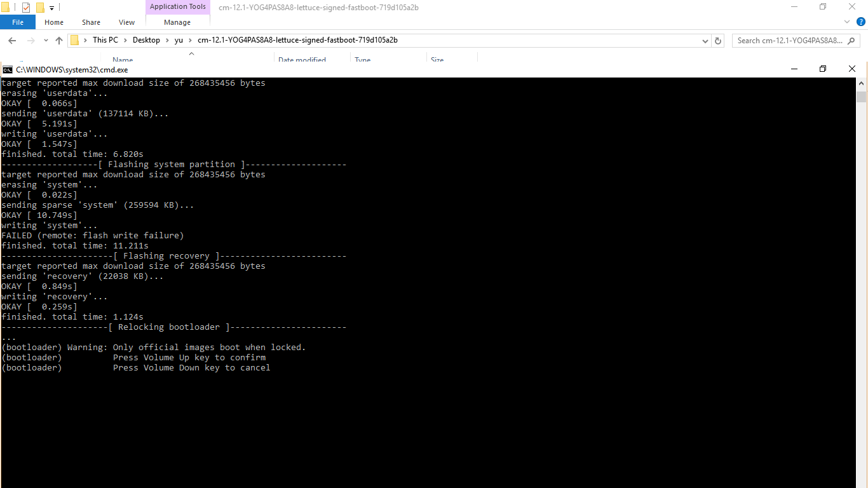Screen dimensions: 868x488
Task: Go up one folder level
Action: pyautogui.click(x=59, y=40)
